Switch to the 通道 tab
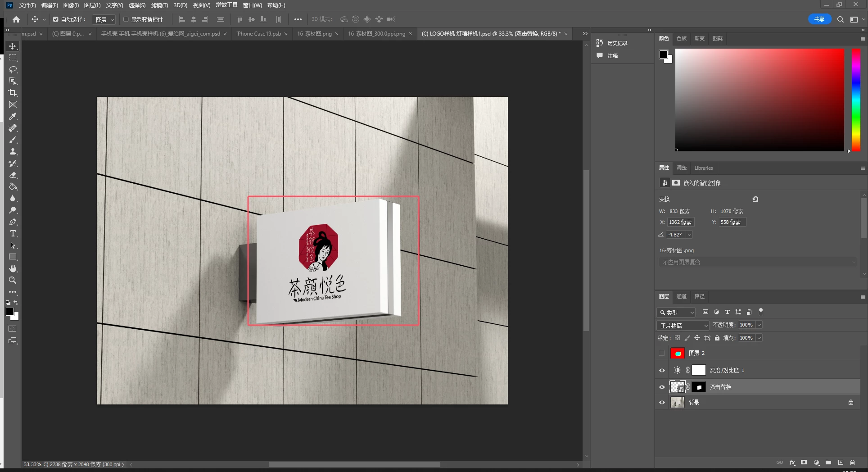The height and width of the screenshot is (472, 868). (682, 296)
